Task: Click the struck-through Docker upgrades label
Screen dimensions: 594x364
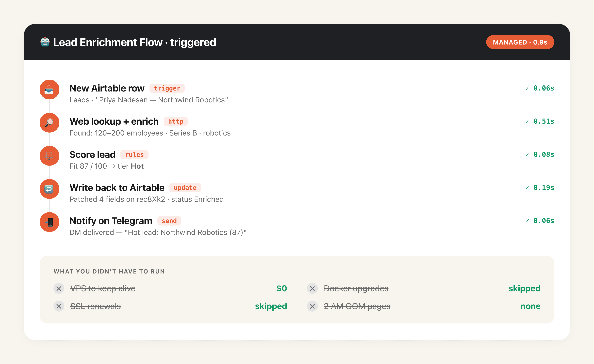Action: (356, 288)
